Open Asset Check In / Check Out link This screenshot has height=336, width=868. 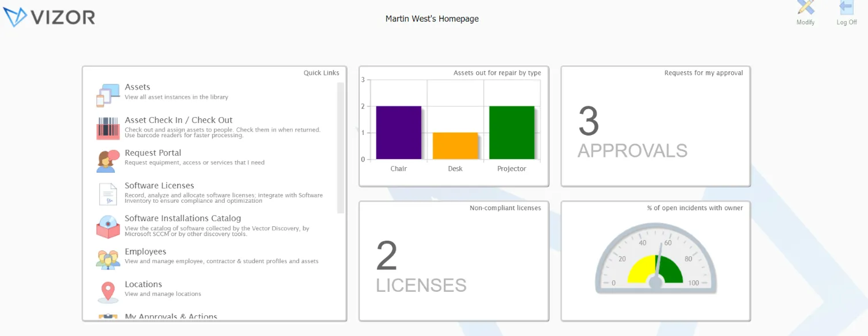179,120
